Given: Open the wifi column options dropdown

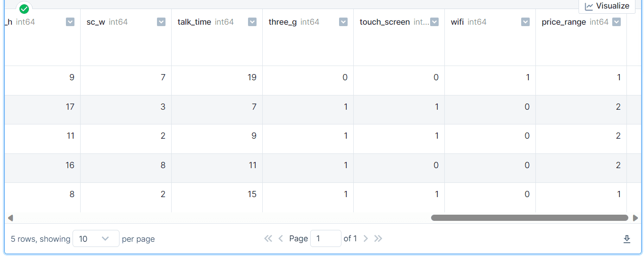Looking at the screenshot, I should 525,22.
